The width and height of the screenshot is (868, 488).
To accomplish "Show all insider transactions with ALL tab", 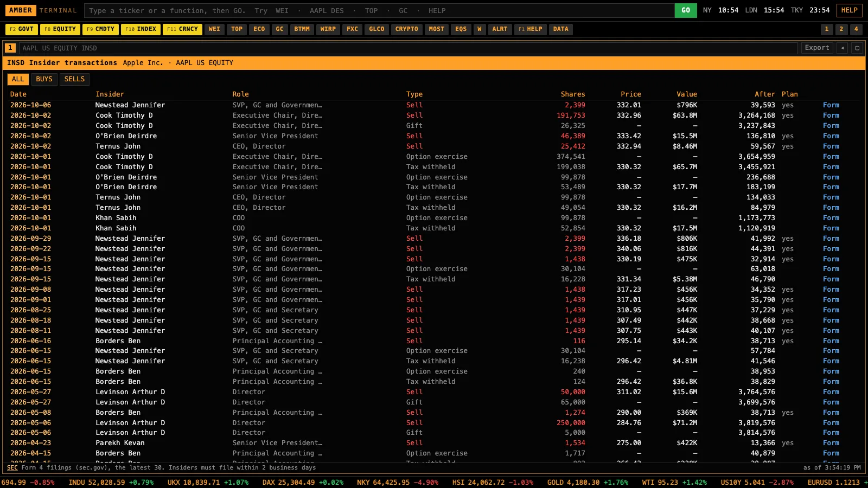I will (18, 79).
